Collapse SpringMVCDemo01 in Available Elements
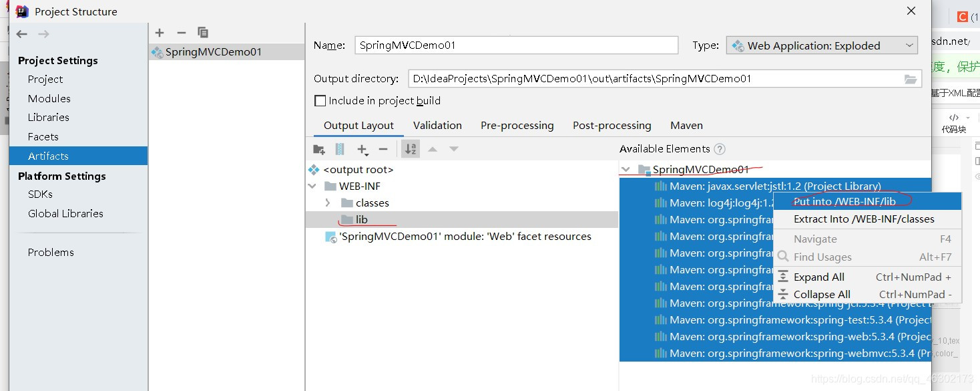 626,170
